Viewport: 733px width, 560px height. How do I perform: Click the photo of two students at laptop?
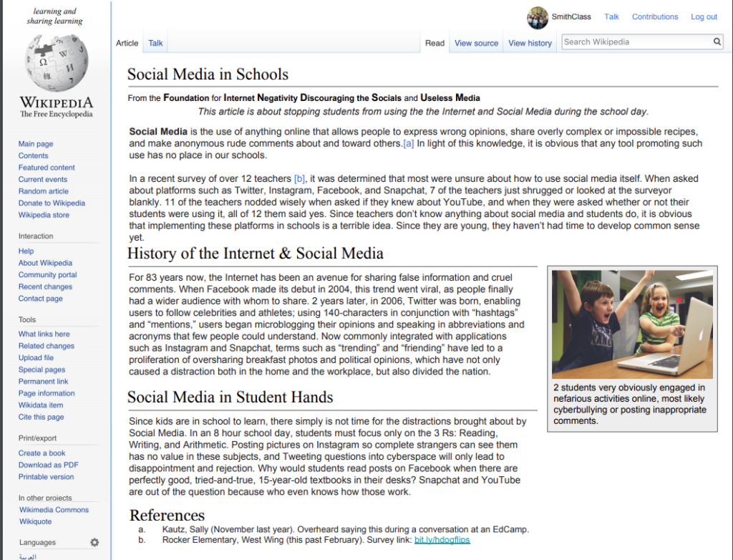click(632, 324)
